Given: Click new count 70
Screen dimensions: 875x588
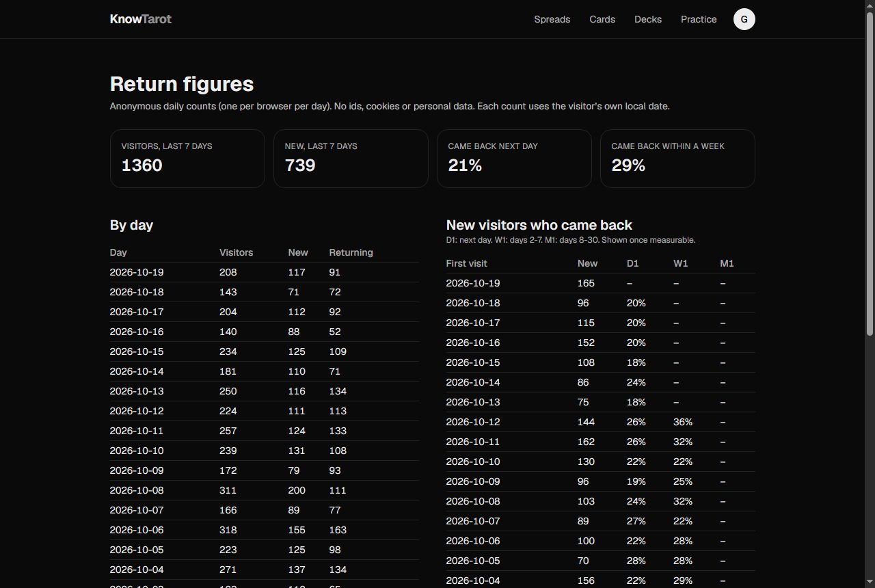Looking at the screenshot, I should (x=583, y=561).
